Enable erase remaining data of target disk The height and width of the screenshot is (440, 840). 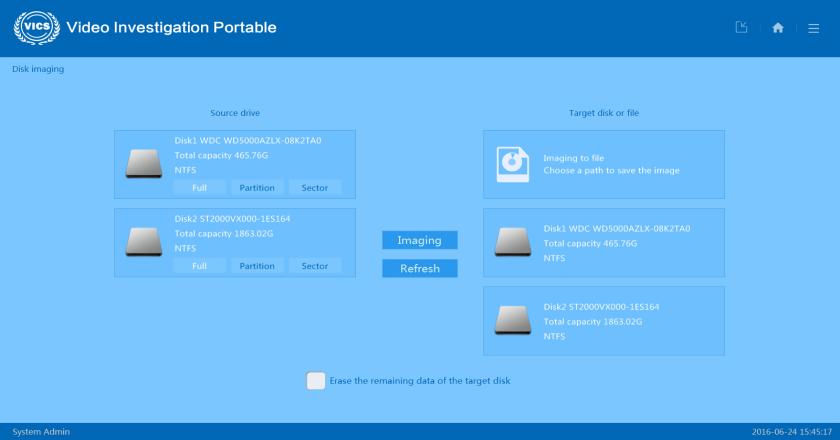[316, 381]
